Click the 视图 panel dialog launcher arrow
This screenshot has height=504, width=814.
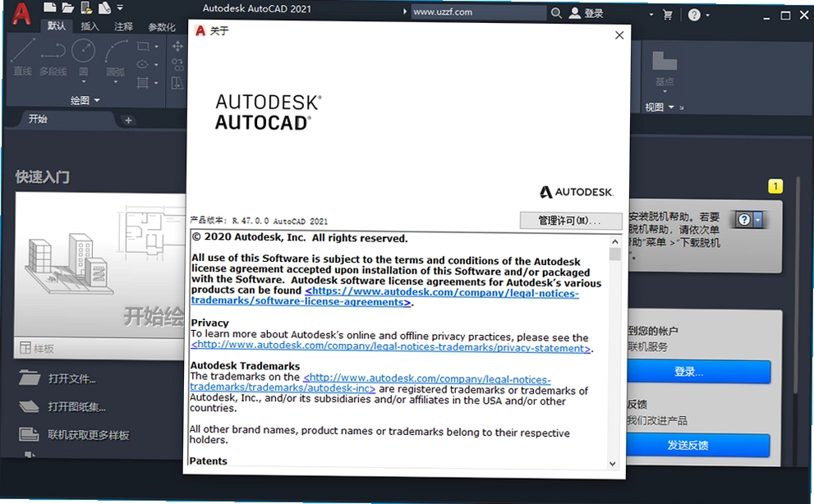682,108
